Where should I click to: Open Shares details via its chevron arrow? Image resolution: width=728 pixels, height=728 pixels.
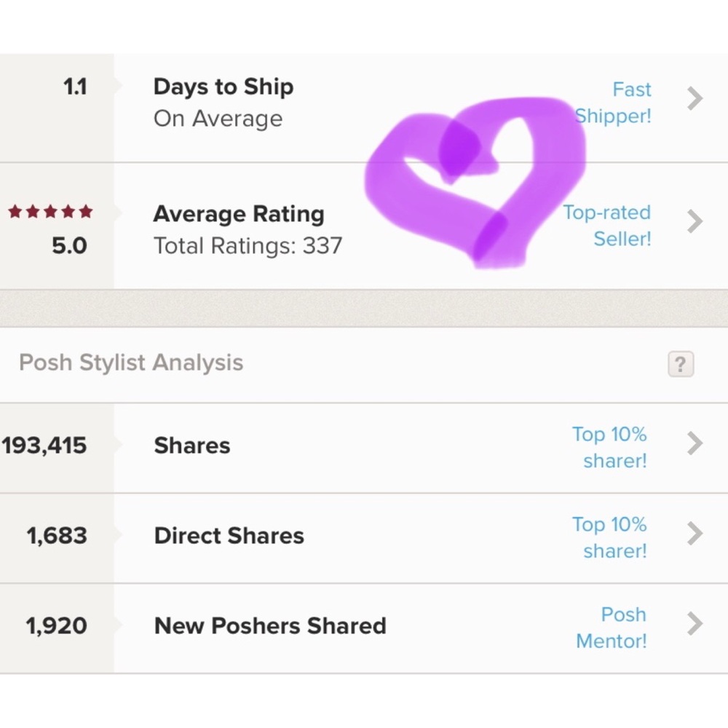click(x=695, y=443)
